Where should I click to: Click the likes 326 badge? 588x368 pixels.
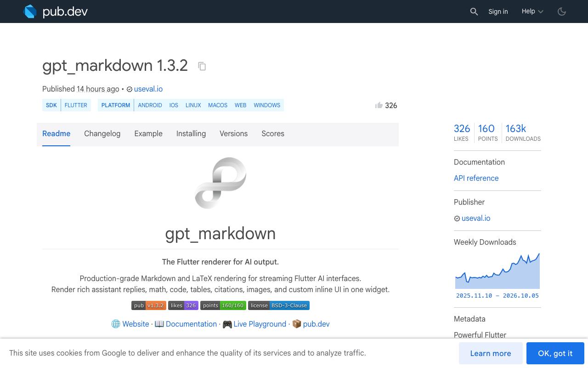[x=183, y=305]
